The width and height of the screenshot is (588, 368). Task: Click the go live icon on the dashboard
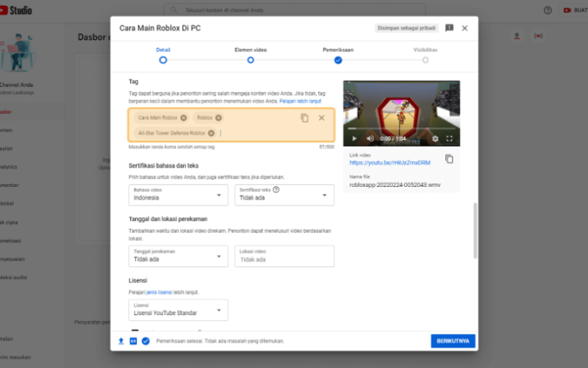click(x=538, y=36)
